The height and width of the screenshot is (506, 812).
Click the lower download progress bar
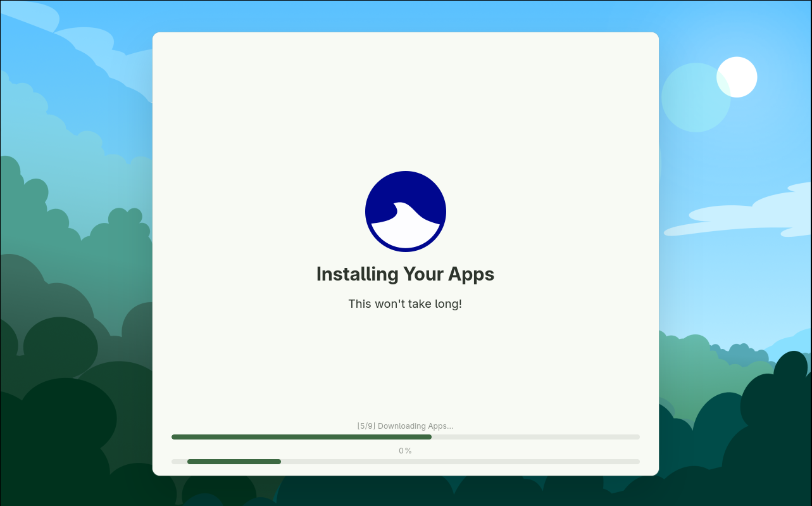click(x=405, y=462)
